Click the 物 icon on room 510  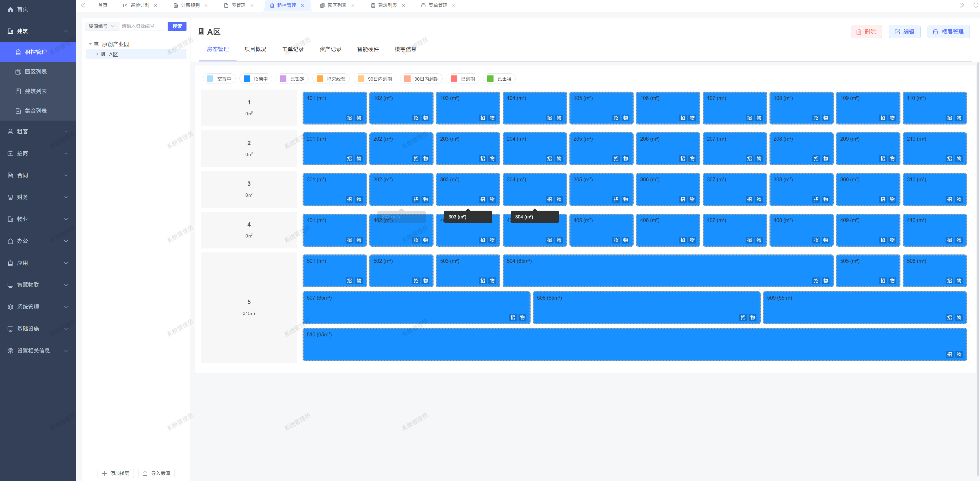tap(959, 354)
